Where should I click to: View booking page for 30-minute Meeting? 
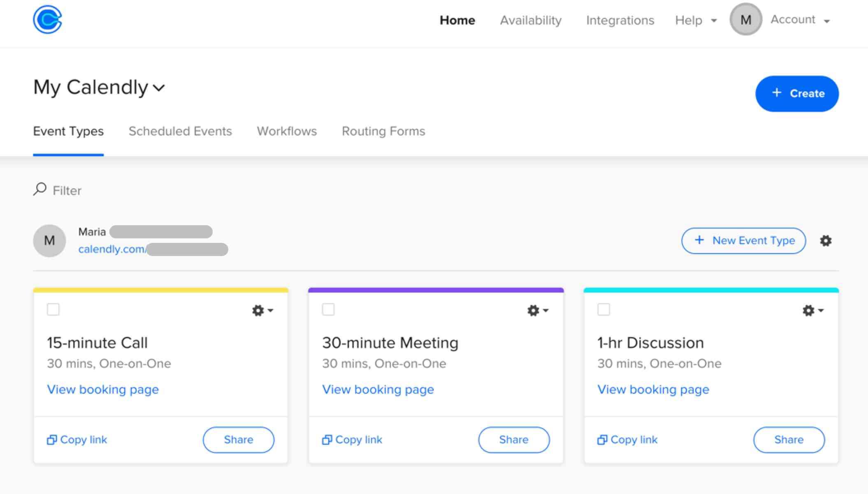pos(377,389)
